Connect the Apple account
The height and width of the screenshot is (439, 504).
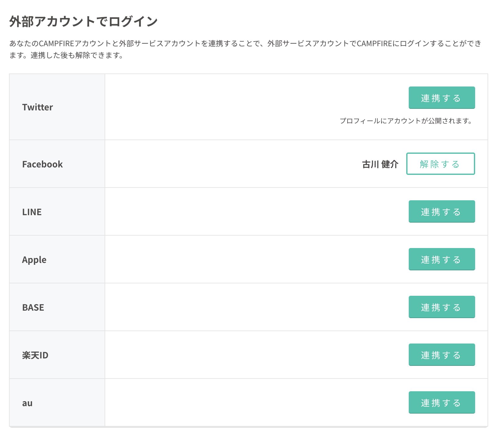click(x=442, y=259)
